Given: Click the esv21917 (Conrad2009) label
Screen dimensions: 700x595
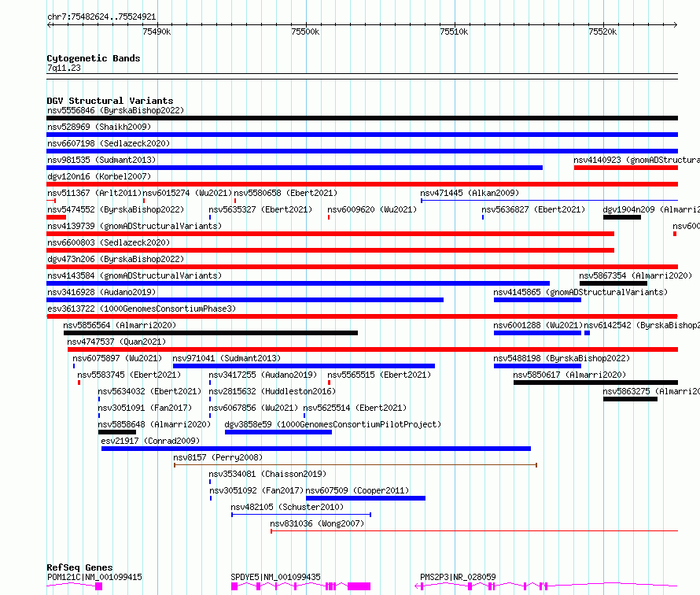Looking at the screenshot, I should pos(150,441).
